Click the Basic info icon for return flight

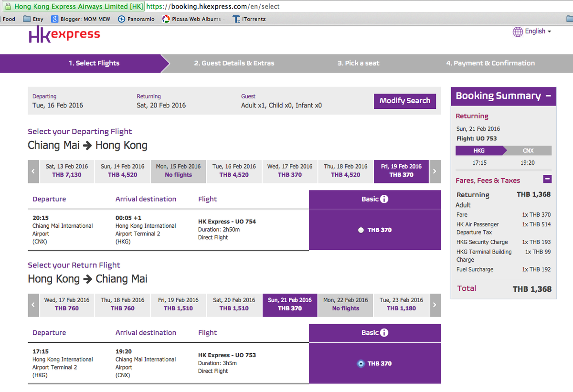coord(384,333)
